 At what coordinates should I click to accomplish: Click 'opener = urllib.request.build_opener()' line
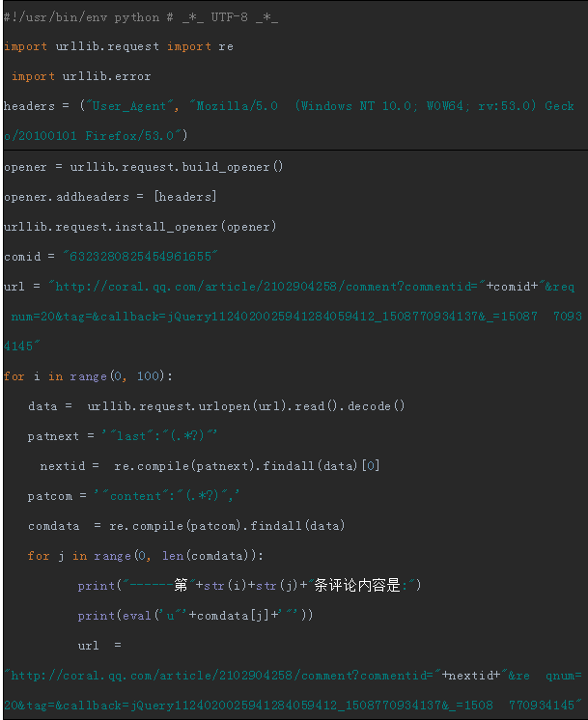point(143,167)
